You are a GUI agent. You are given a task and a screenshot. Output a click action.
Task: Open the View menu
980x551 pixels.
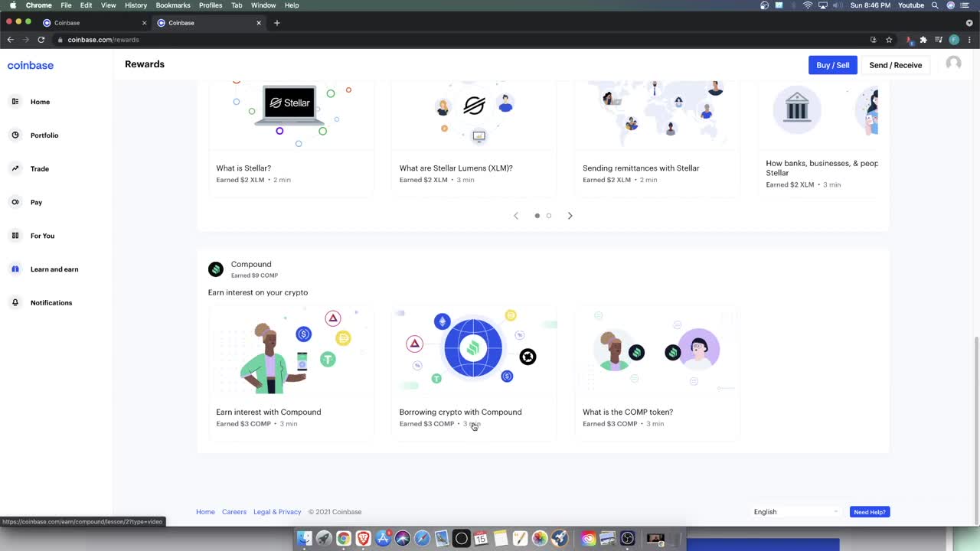pos(109,5)
